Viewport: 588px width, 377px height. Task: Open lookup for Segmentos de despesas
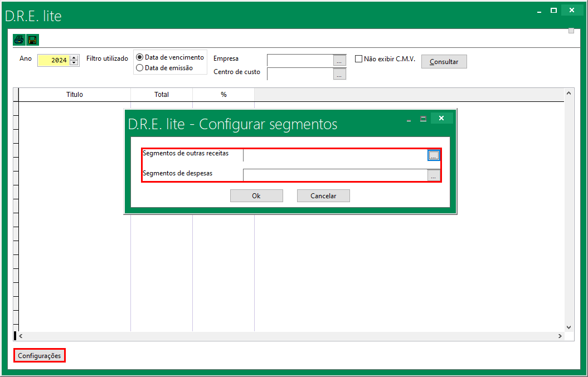[x=434, y=175]
